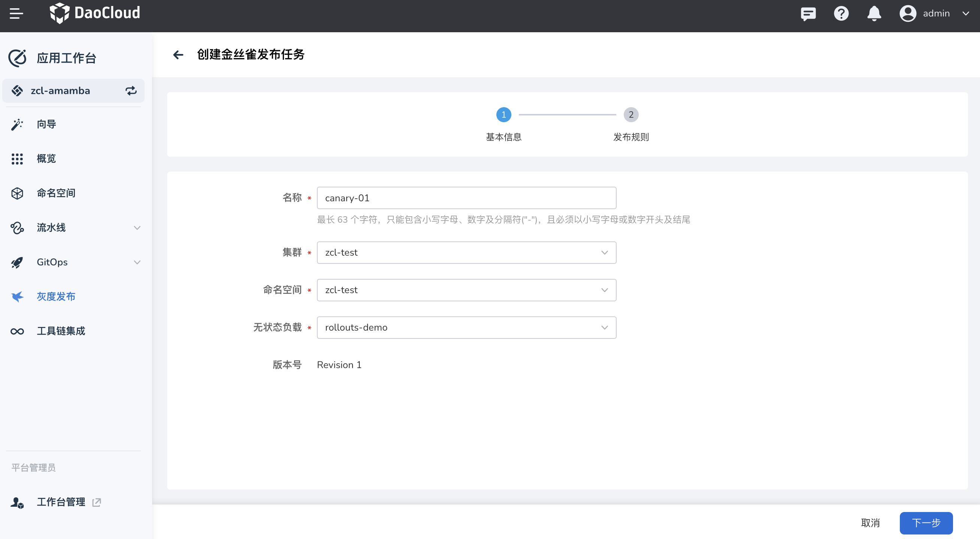This screenshot has height=539, width=980.
Task: Open the help question mark icon
Action: tap(841, 14)
